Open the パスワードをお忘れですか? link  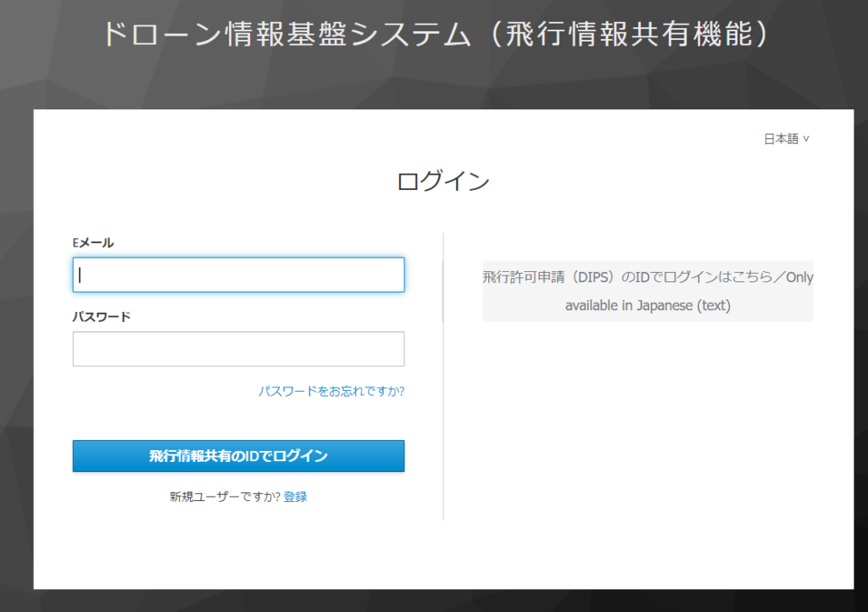[x=331, y=392]
